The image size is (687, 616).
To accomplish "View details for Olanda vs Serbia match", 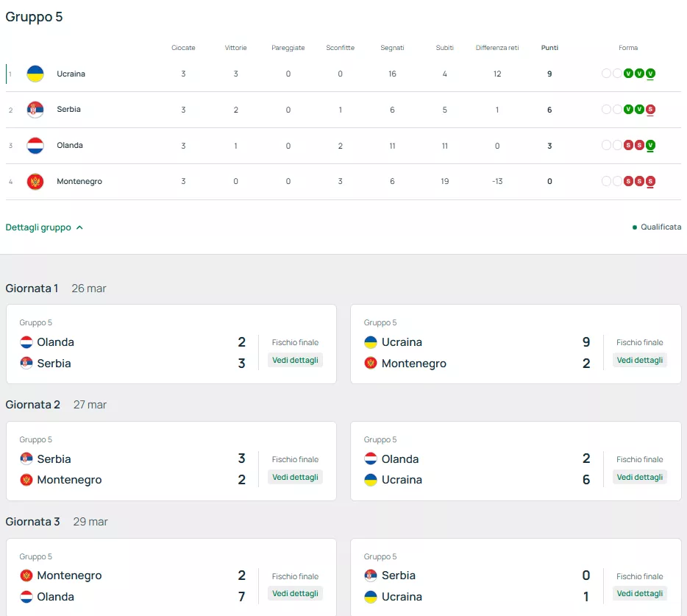I will (x=295, y=361).
